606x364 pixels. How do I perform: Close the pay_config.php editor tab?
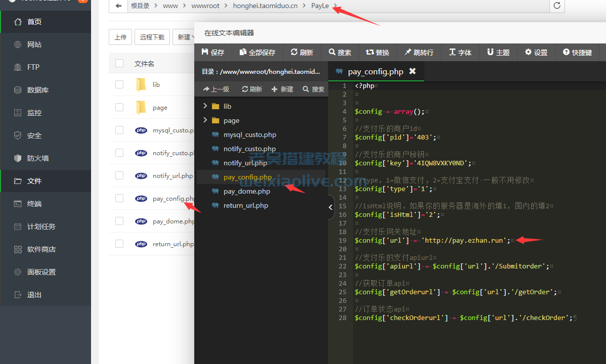pos(412,71)
